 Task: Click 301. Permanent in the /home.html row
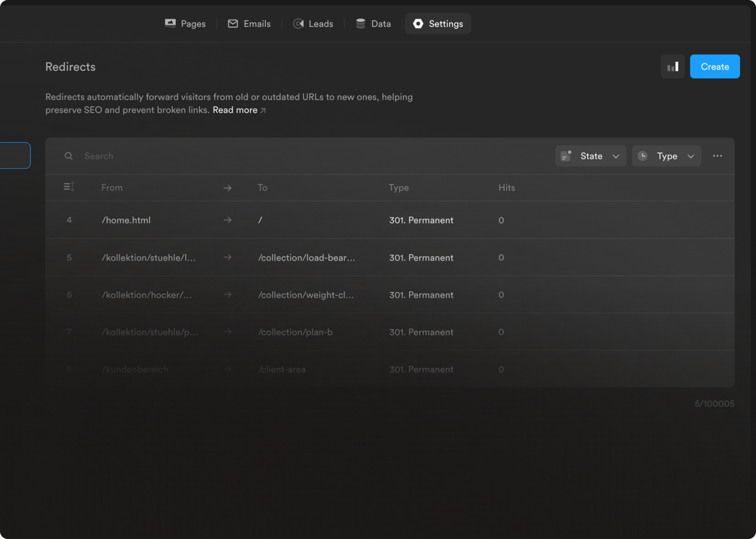[x=421, y=220]
